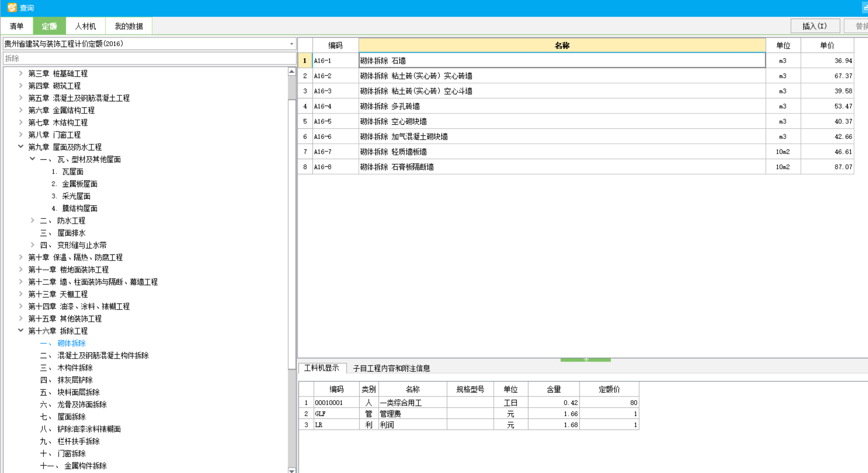Expand 第十三章 天棚工程 node

pos(21,294)
